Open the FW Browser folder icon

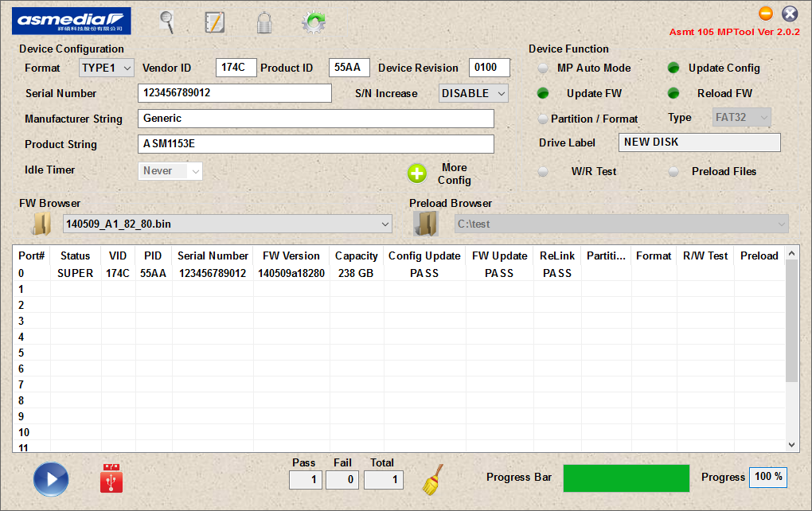point(42,224)
